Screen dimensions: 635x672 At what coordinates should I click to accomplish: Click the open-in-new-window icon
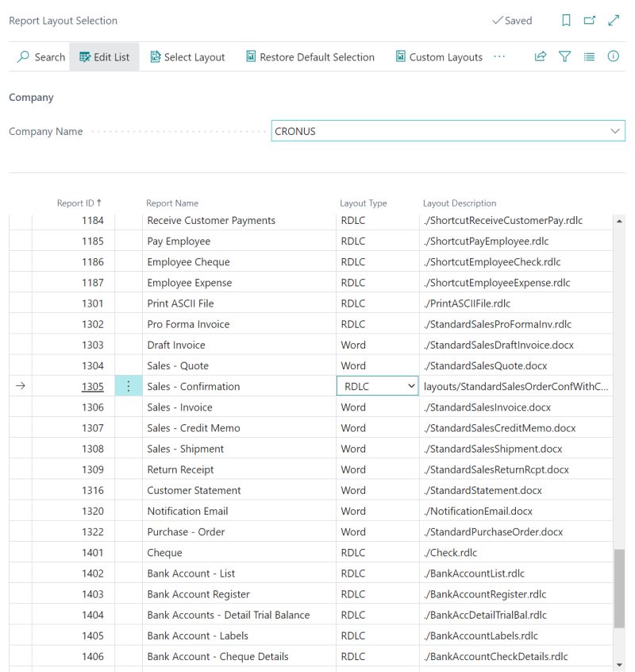588,20
